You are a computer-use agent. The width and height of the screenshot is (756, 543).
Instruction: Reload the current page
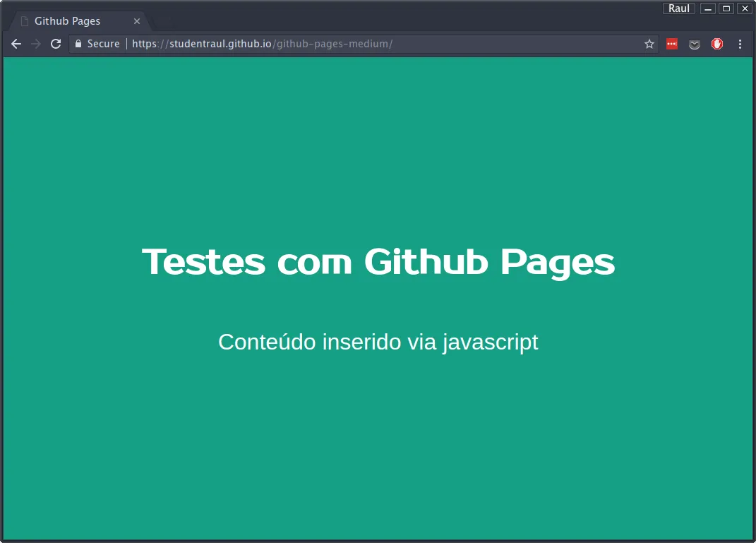tap(56, 44)
